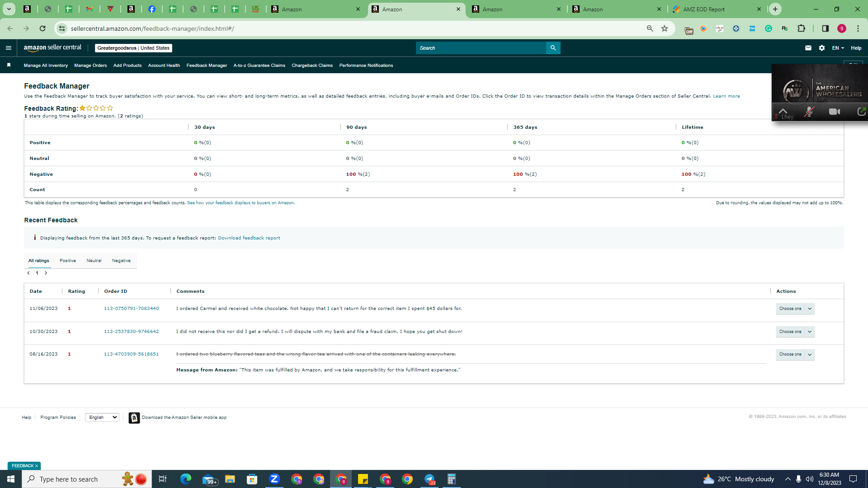Open Choose one dropdown for 10/30/2023 feedback
The width and height of the screenshot is (868, 488).
tap(795, 332)
